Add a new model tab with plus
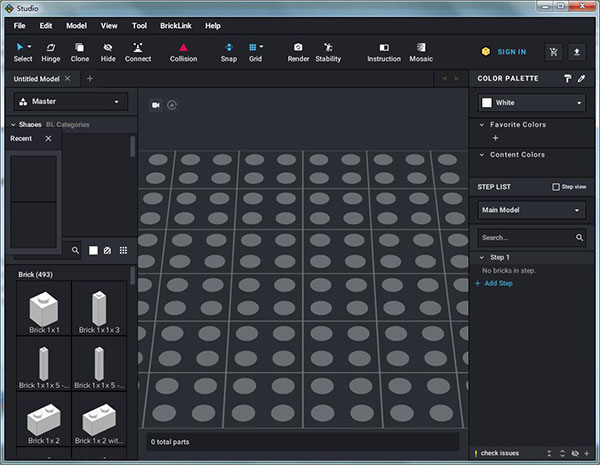 90,78
